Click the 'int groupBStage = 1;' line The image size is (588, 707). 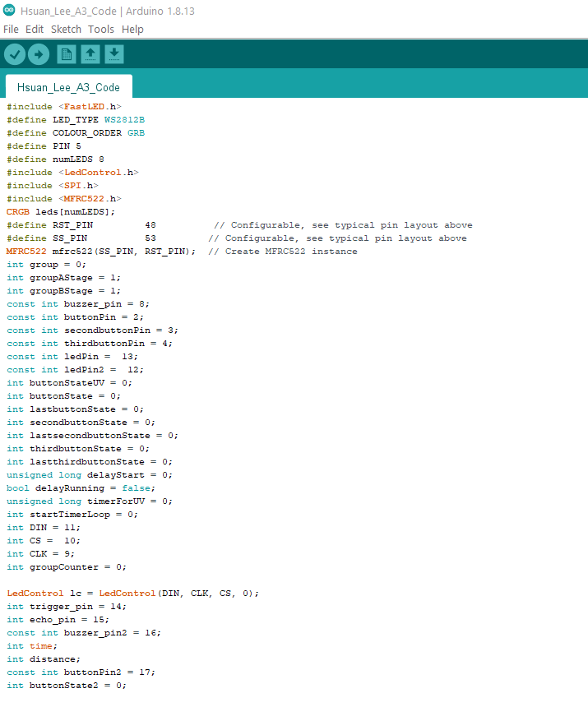point(63,291)
